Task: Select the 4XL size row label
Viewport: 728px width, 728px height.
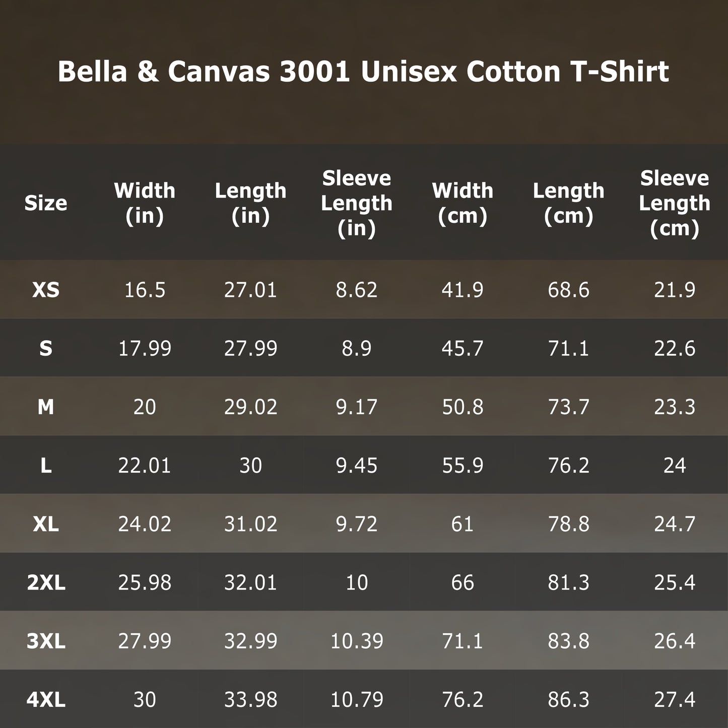Action: pos(46,699)
